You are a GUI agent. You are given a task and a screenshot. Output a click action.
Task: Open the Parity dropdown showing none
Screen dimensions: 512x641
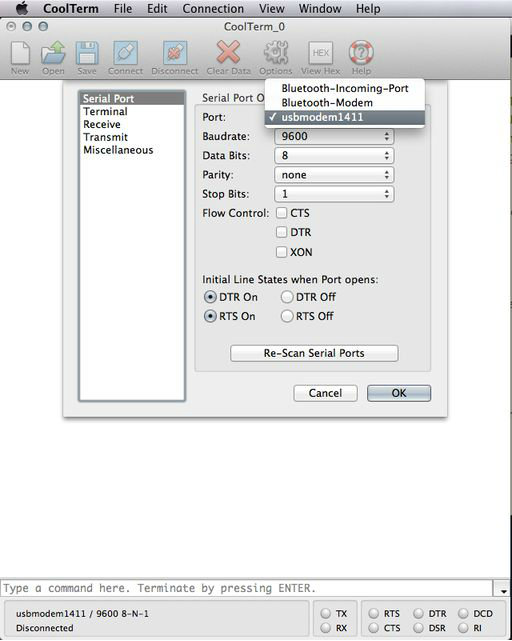click(x=334, y=175)
